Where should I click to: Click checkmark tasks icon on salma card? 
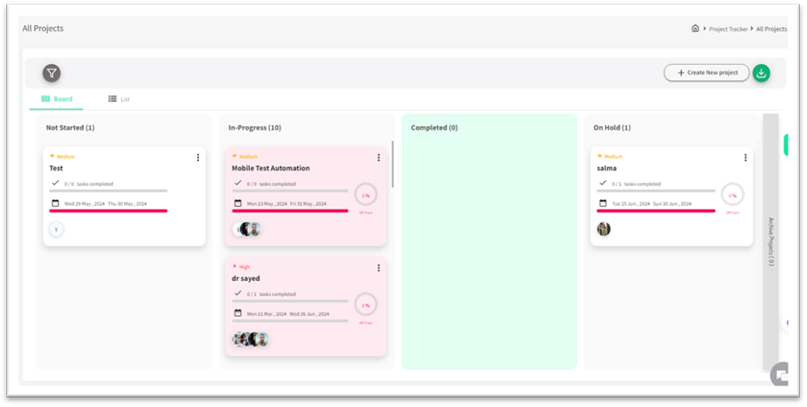point(603,183)
